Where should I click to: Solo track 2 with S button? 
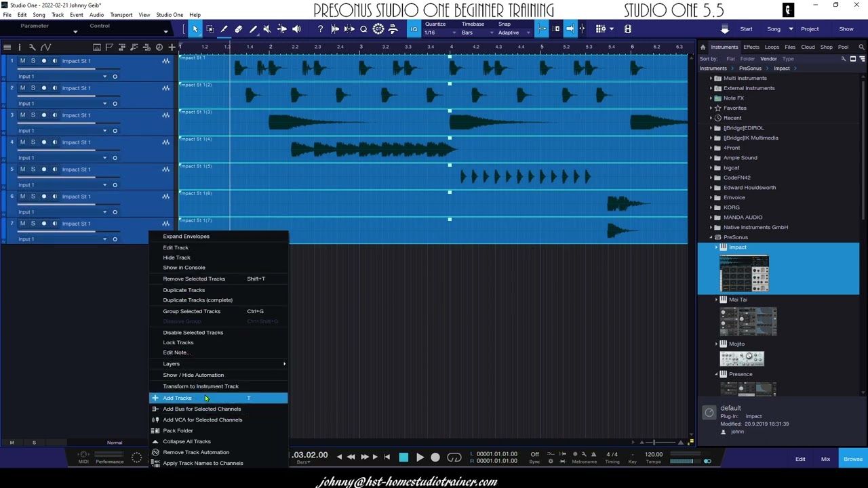click(x=33, y=88)
